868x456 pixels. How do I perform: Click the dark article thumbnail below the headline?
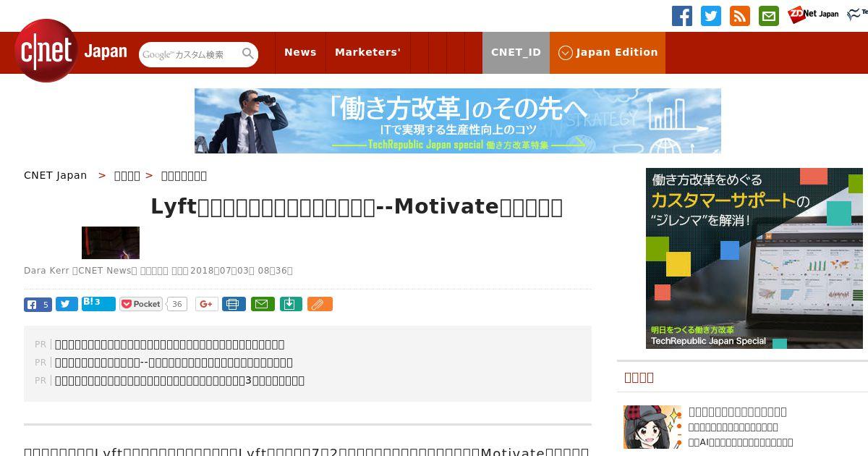pyautogui.click(x=111, y=242)
